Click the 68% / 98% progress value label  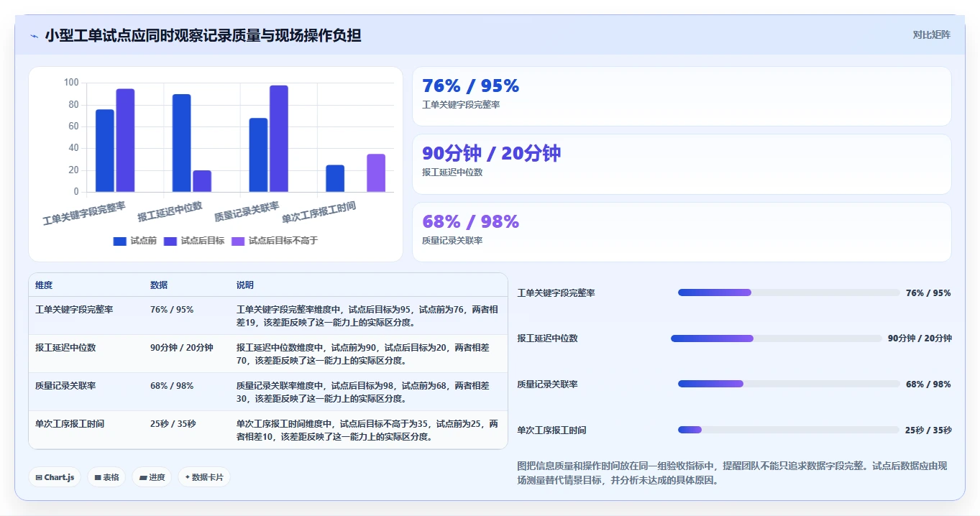pos(928,384)
